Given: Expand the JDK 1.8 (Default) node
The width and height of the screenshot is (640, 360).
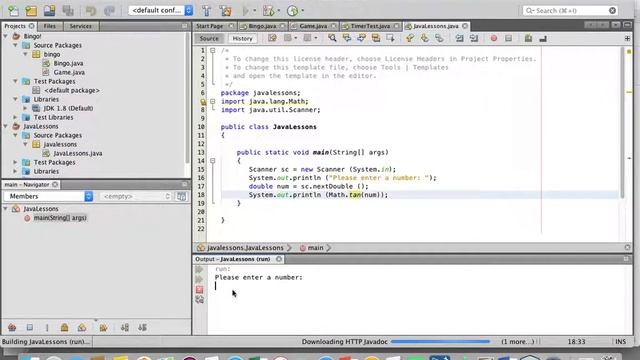Looking at the screenshot, I should 25,108.
